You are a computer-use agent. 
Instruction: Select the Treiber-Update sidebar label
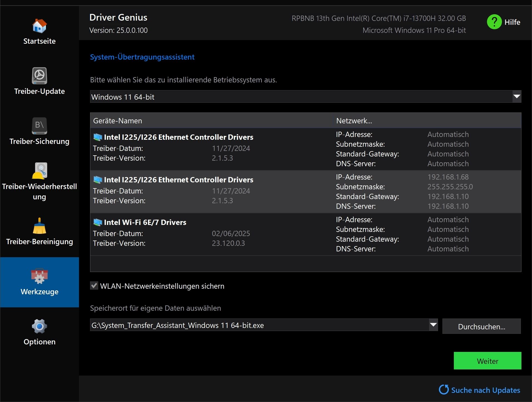[x=39, y=91]
